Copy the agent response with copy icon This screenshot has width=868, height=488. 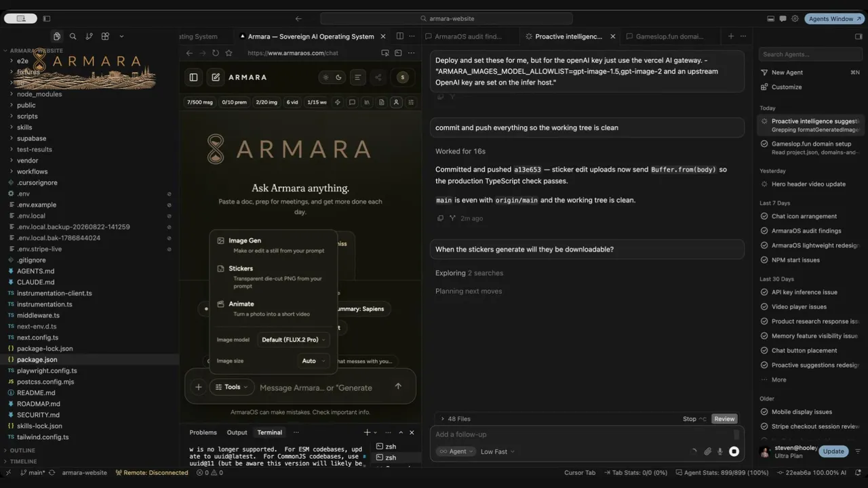coord(440,218)
